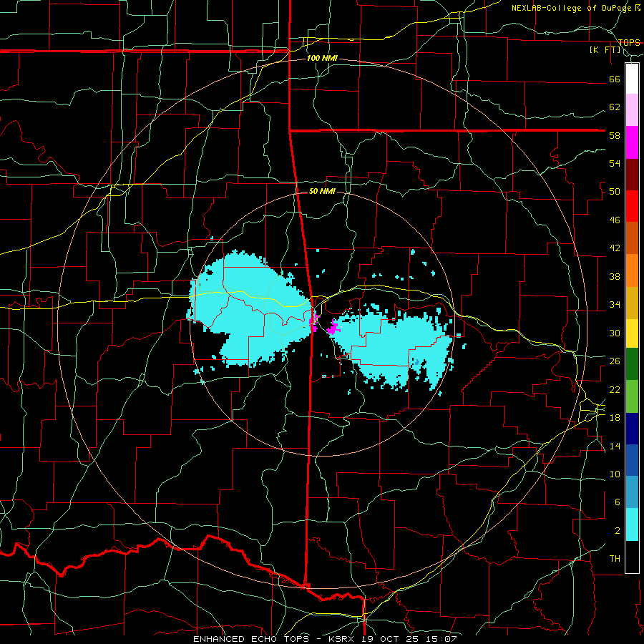Screen dimensions: 644x644
Task: Click the magenta echo on the state line
Action: tap(314, 323)
